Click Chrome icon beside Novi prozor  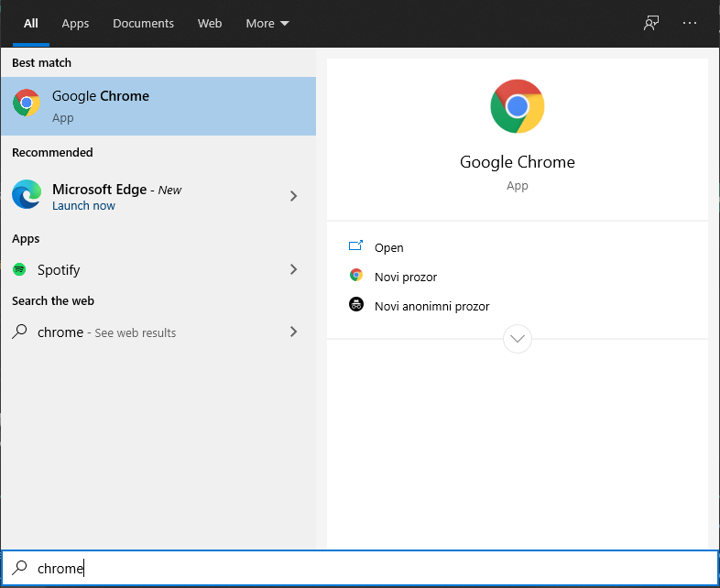[x=355, y=275]
